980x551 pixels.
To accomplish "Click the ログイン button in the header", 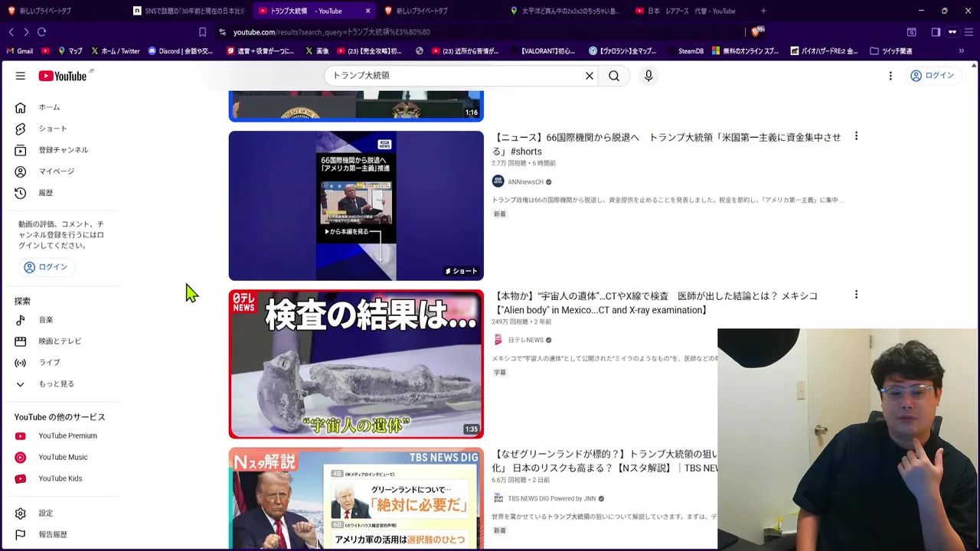I will (932, 76).
